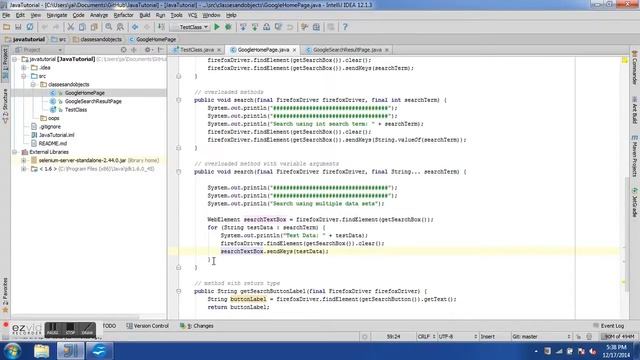
Task: Open the TODO tool window button
Action: pyautogui.click(x=109, y=326)
